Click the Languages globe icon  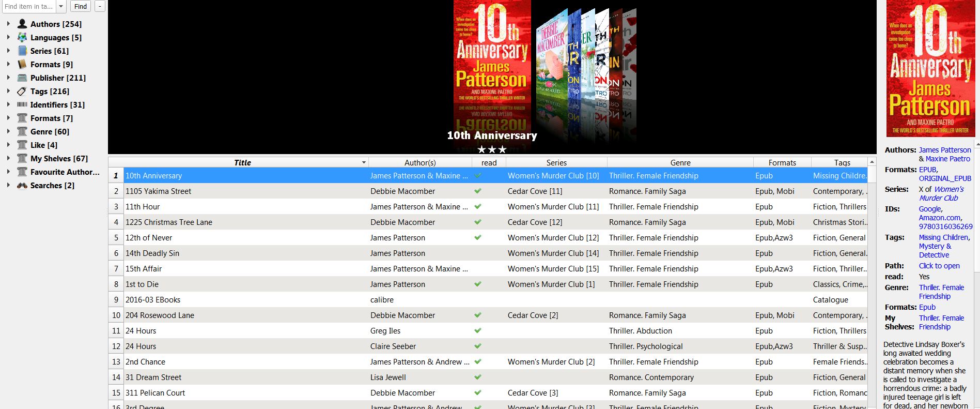[22, 37]
